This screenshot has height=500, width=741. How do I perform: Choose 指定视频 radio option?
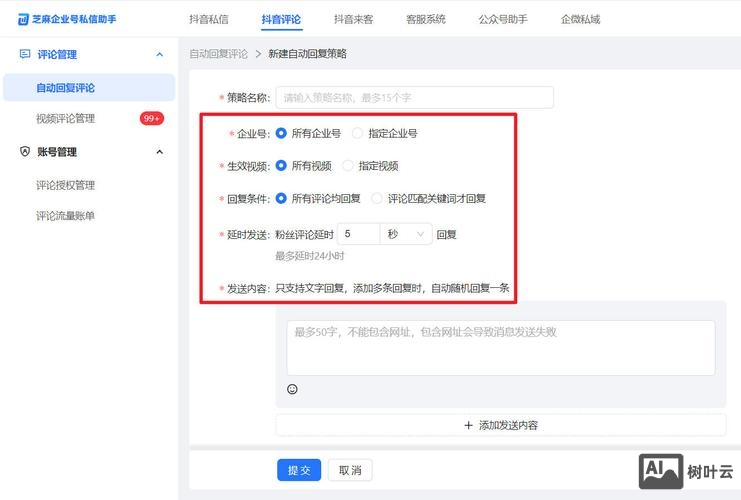click(348, 166)
